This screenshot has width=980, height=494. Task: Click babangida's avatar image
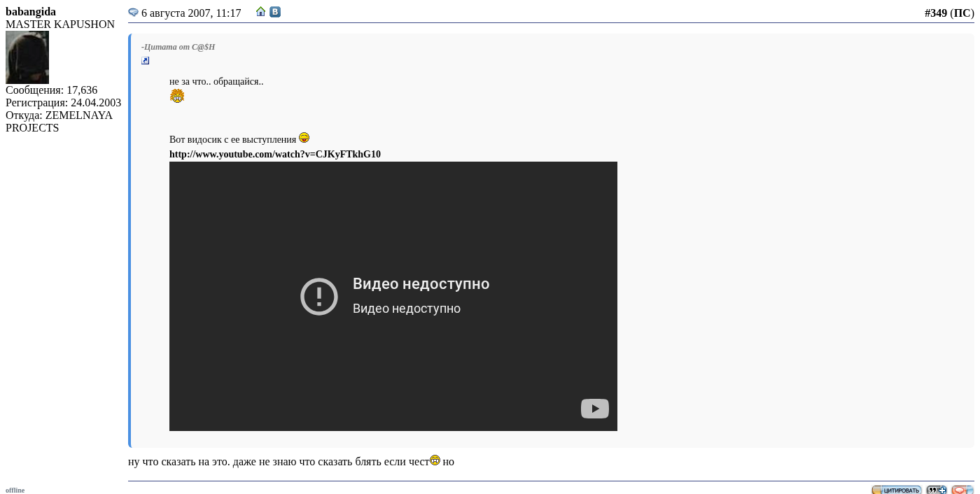pos(27,57)
